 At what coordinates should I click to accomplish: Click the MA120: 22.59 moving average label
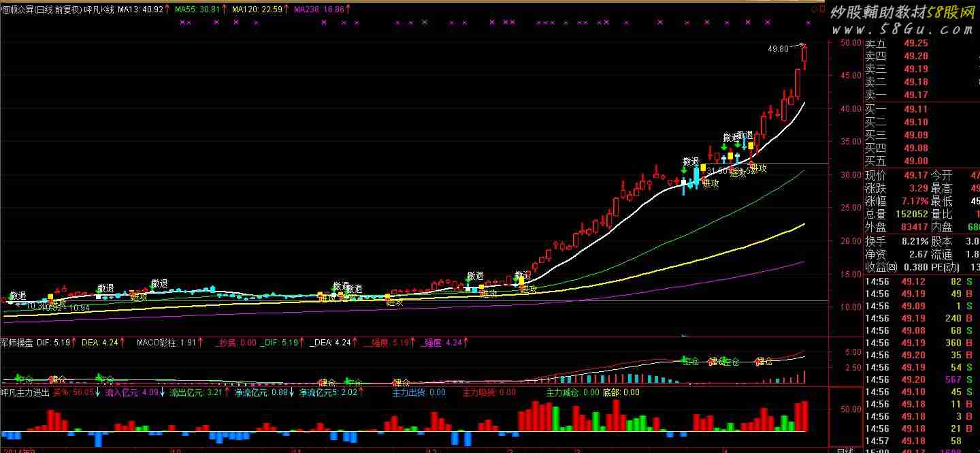tap(257, 10)
